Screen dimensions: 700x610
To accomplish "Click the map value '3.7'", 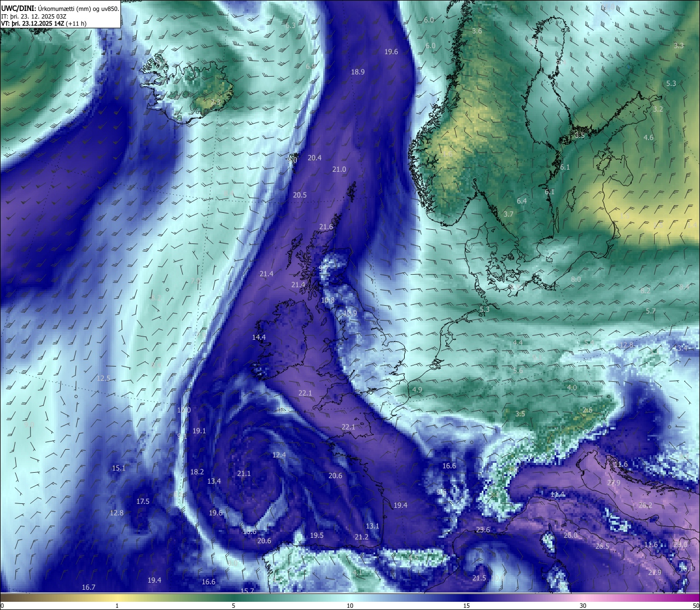I will pos(509,214).
